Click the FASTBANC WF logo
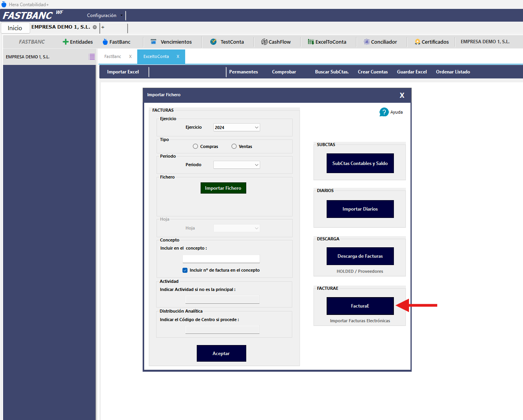523x420 pixels. 32,15
